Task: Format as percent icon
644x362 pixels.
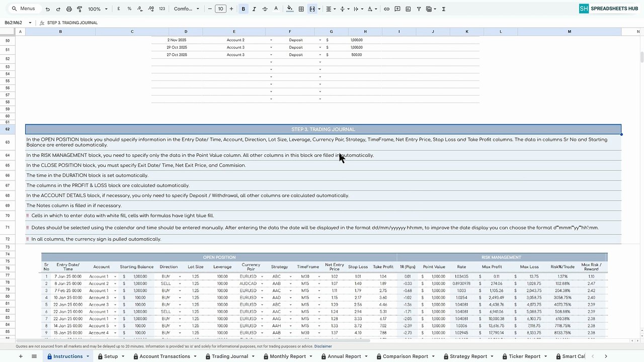Action: click(x=129, y=9)
